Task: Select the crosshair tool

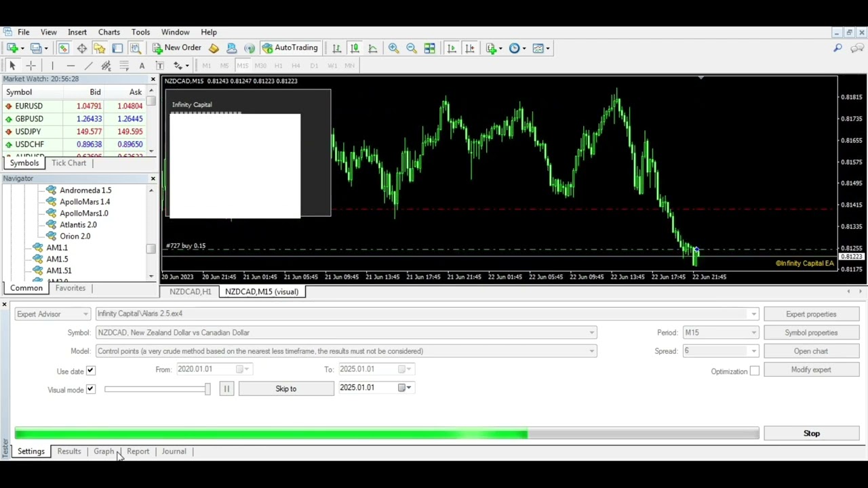Action: click(x=31, y=66)
